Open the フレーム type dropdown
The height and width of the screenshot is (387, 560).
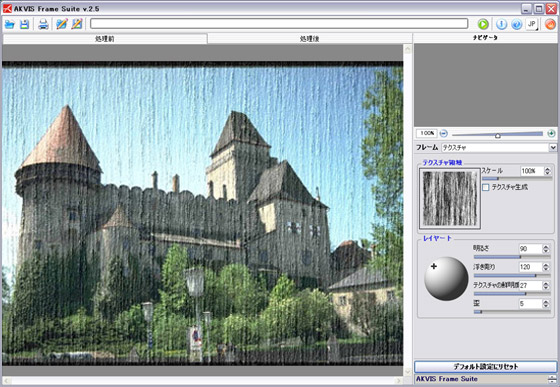pos(553,147)
